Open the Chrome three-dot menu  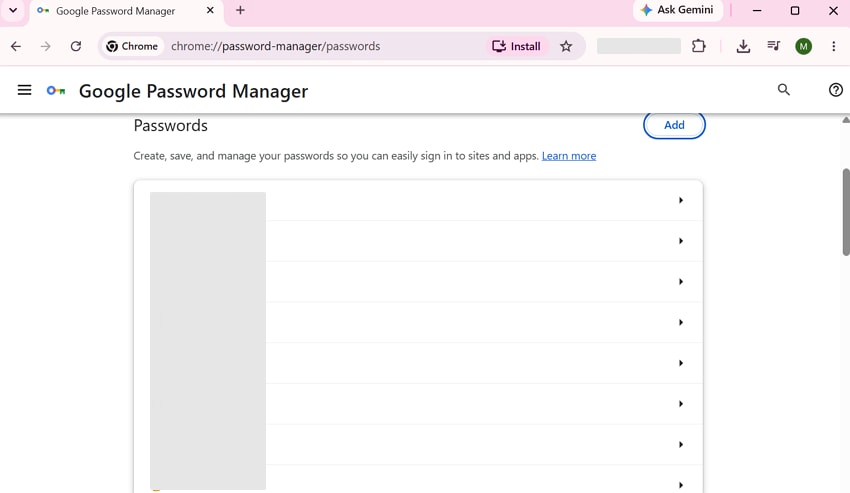pos(834,46)
